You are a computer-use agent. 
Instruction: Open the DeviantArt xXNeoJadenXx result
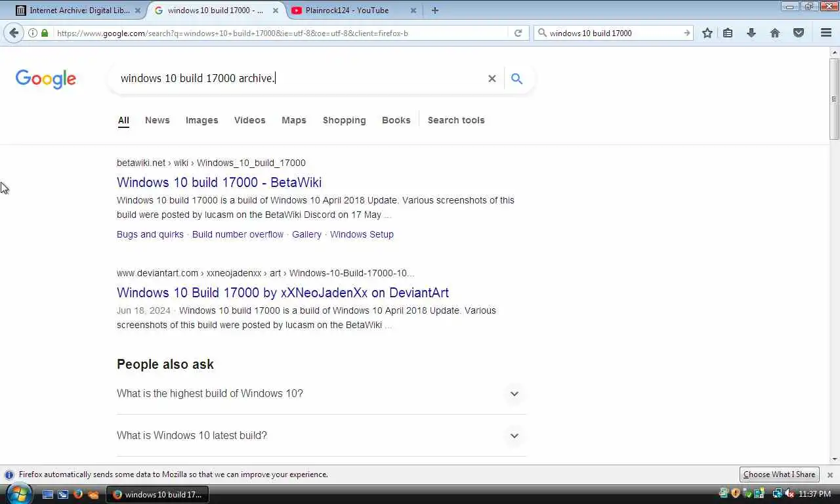[283, 293]
